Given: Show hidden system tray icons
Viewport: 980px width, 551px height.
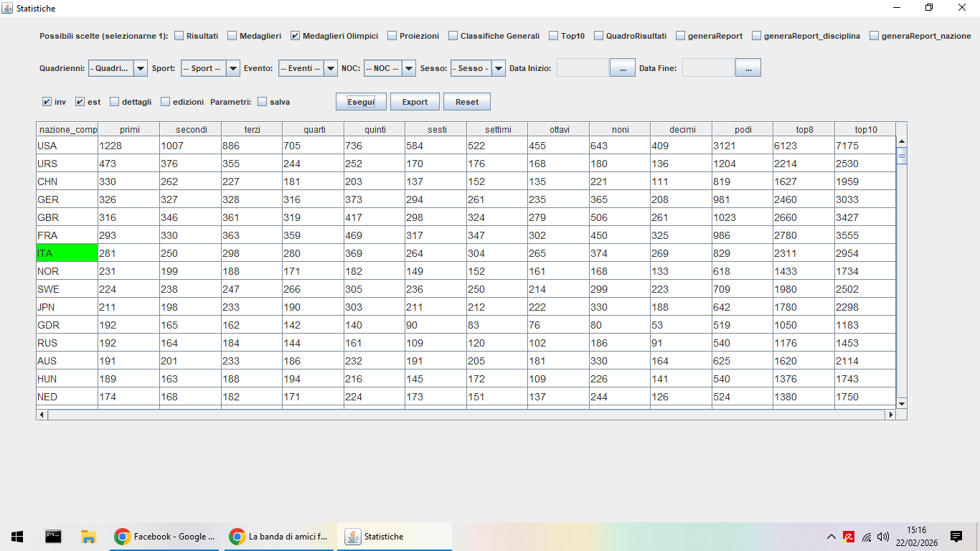Looking at the screenshot, I should 831,536.
